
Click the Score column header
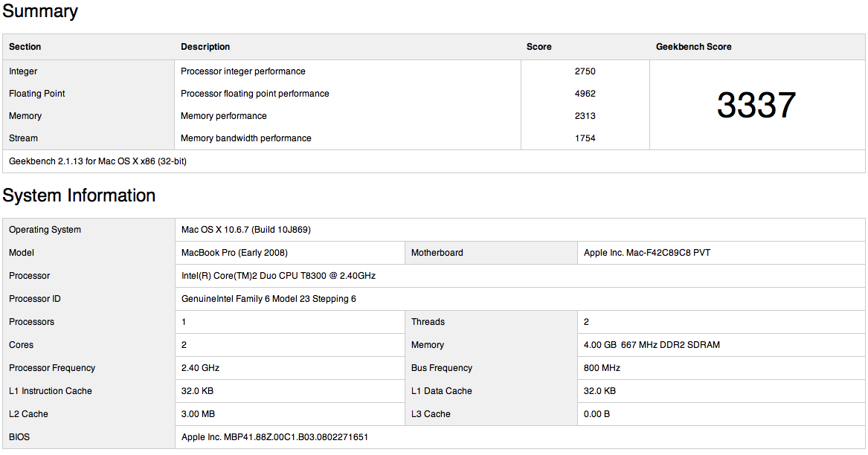539,47
